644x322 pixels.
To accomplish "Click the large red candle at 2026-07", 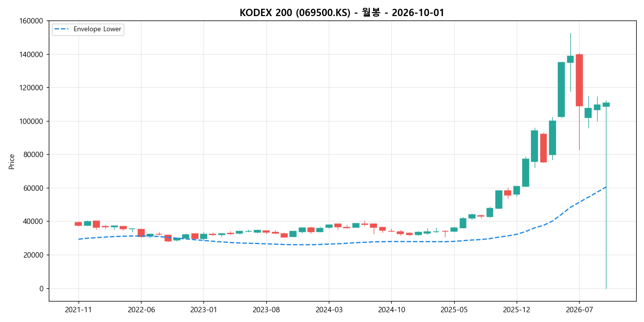I will coord(579,80).
